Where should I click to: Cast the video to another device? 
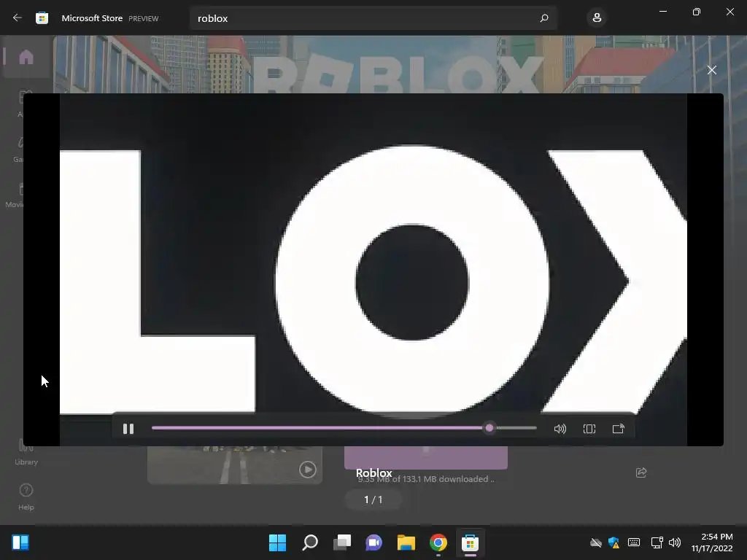[619, 429]
